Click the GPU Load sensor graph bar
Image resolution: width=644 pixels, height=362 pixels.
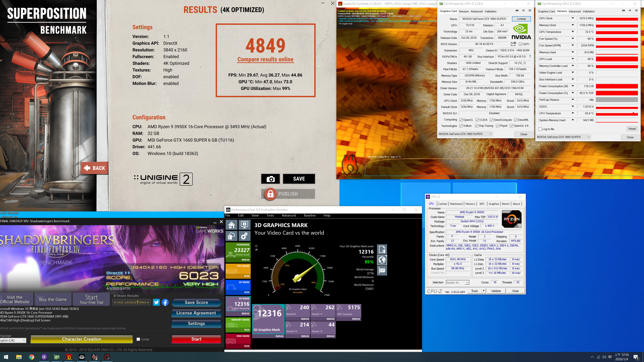click(617, 59)
